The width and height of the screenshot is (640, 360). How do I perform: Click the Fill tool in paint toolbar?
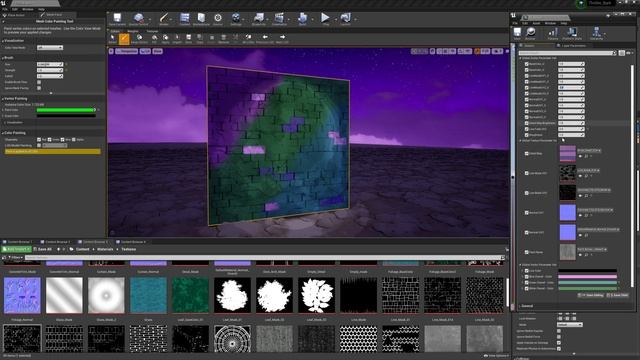pyautogui.click(x=154, y=39)
